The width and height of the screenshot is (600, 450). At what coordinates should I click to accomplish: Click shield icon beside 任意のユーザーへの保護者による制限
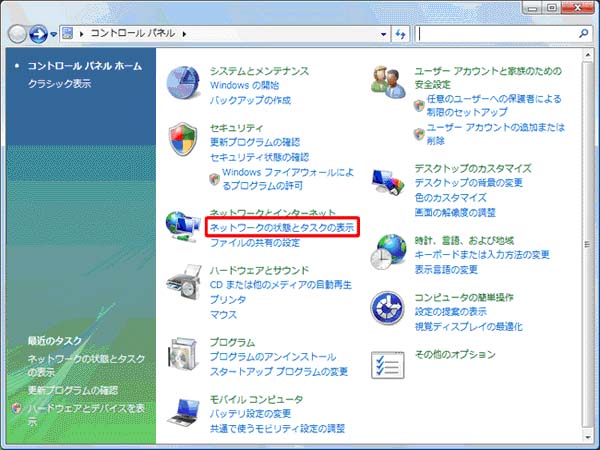(419, 106)
